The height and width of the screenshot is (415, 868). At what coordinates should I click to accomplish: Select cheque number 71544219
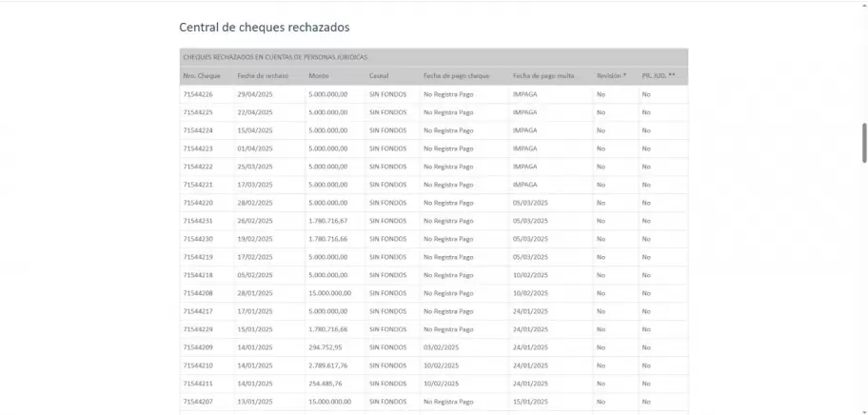[198, 257]
